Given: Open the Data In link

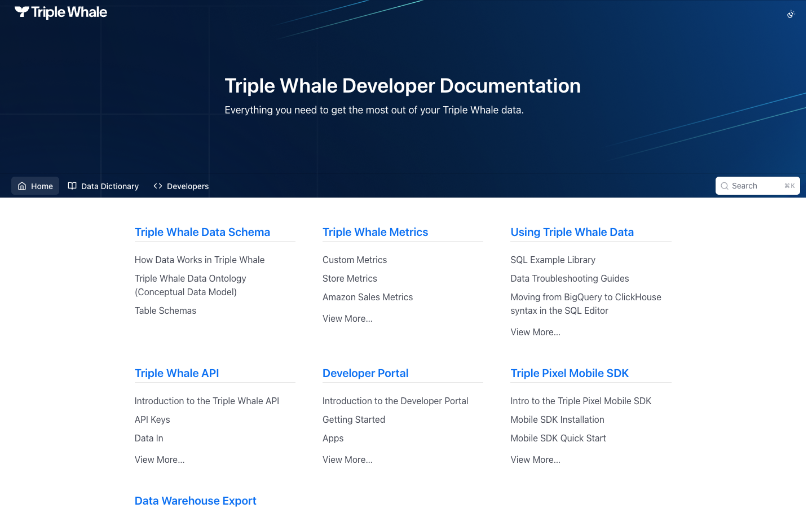Looking at the screenshot, I should [149, 438].
